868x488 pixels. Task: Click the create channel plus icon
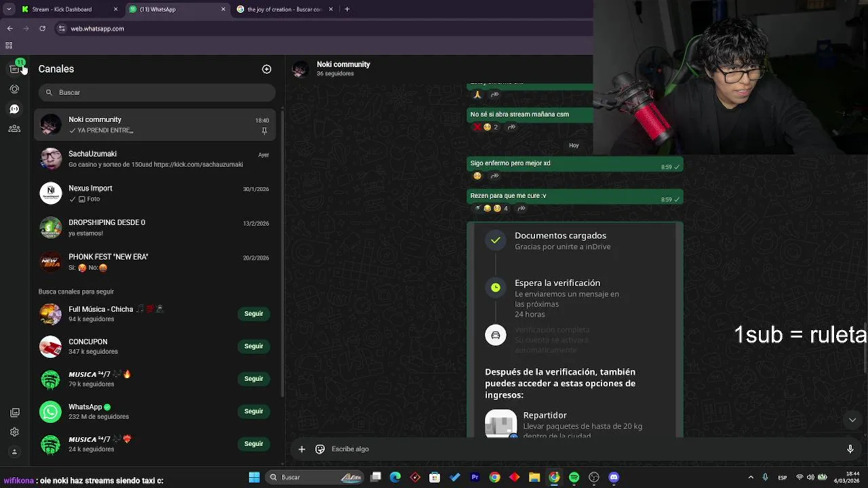[x=267, y=69]
